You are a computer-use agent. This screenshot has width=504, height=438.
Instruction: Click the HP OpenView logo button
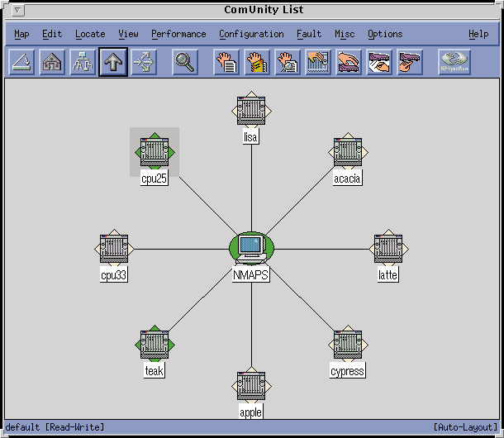click(453, 63)
